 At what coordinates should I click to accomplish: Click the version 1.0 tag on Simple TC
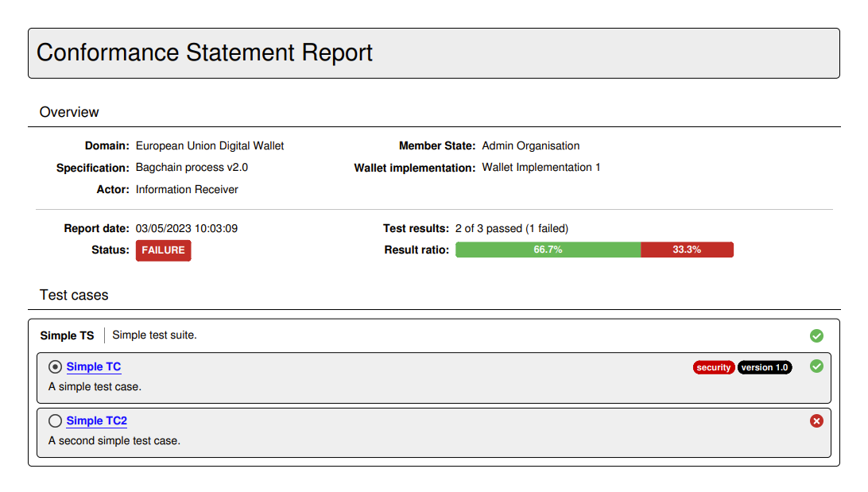pos(765,367)
